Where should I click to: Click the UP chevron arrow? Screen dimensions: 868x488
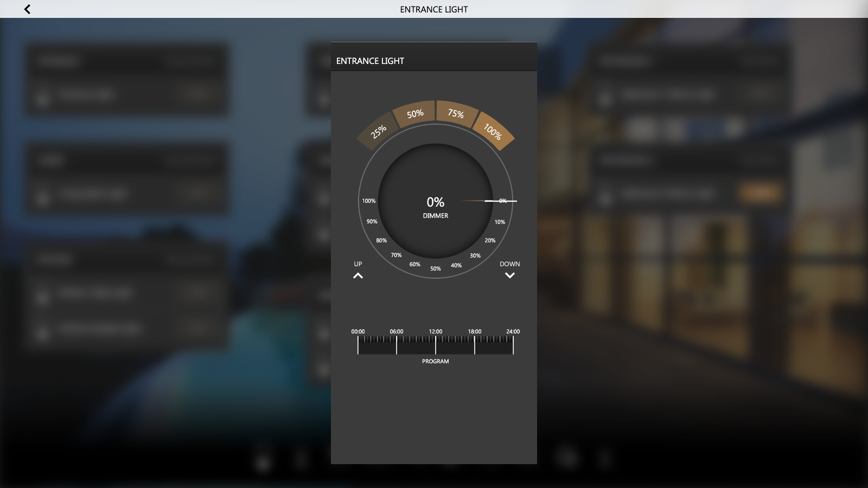[358, 275]
